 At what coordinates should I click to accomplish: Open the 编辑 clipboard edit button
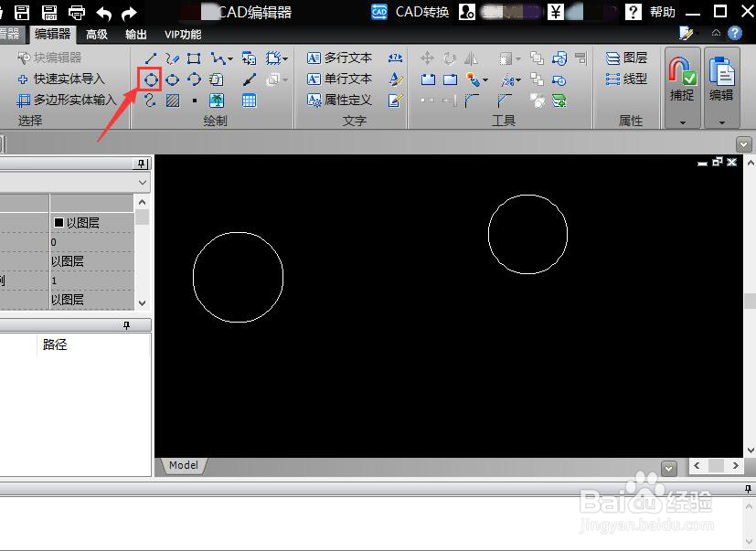(722, 79)
